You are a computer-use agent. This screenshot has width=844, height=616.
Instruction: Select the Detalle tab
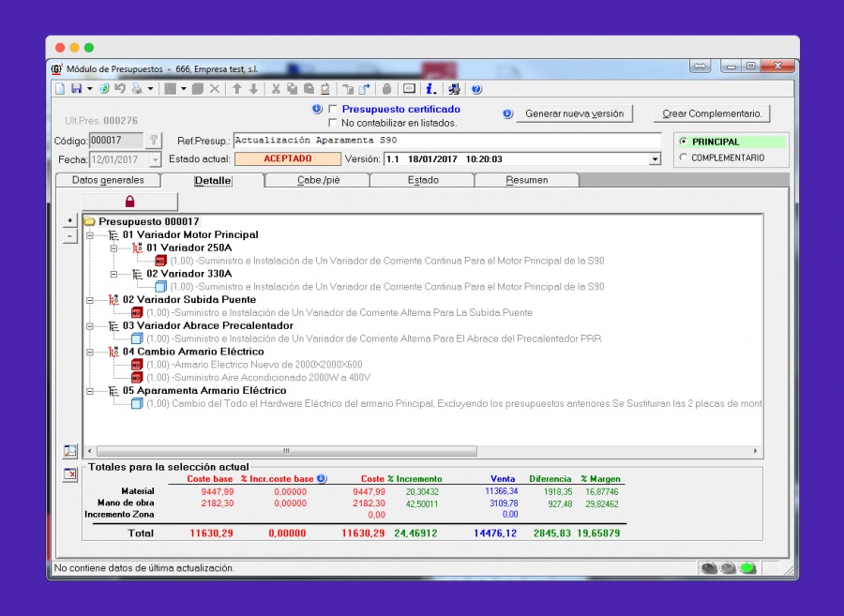point(213,180)
